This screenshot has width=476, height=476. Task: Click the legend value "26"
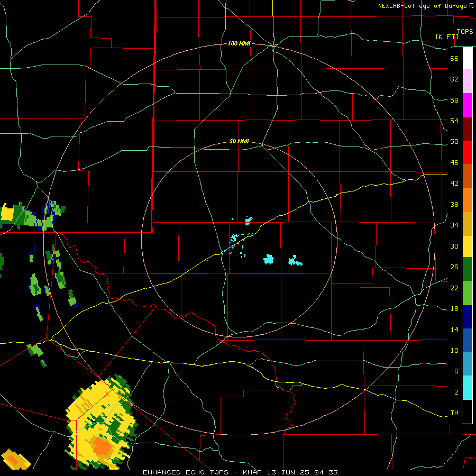tap(454, 267)
